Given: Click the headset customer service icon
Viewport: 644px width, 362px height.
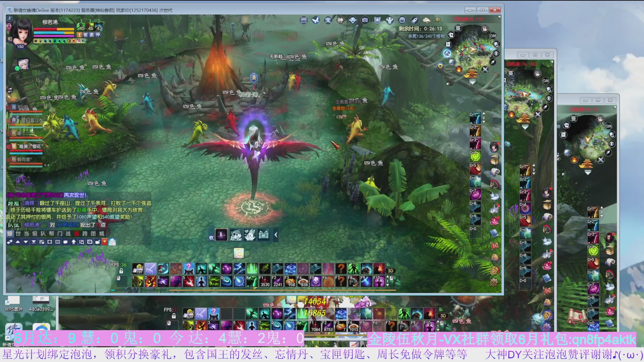Looking at the screenshot, I should tap(353, 20).
